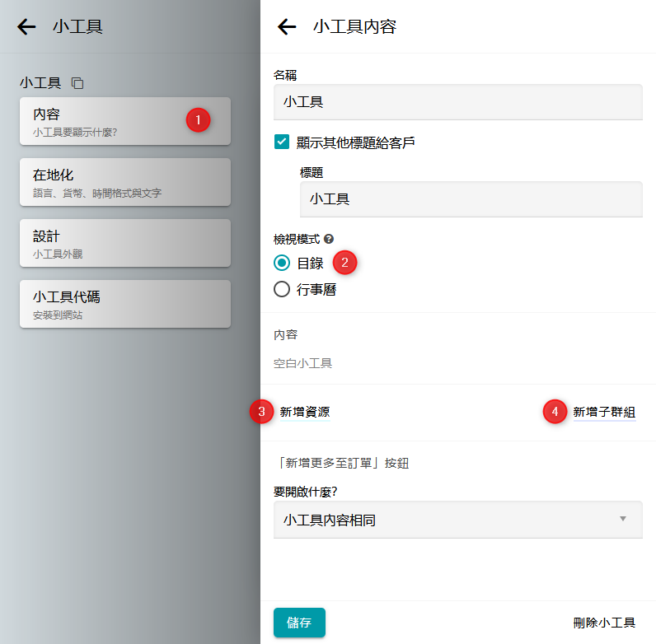Focus the 名稱 text field
Viewport: 656px width, 644px height.
(457, 102)
